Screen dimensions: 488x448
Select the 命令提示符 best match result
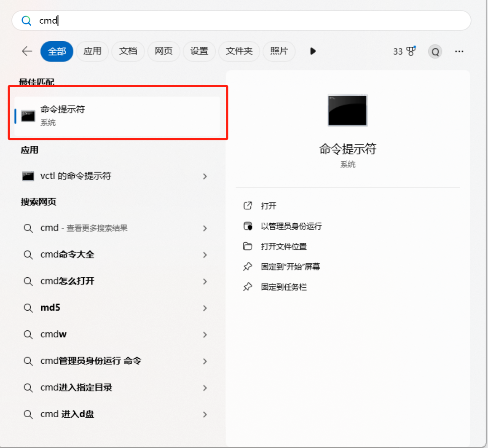pos(117,116)
